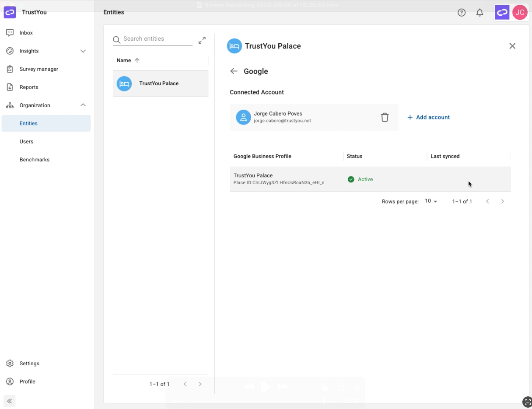Click the Organization hierarchy icon

(10, 105)
